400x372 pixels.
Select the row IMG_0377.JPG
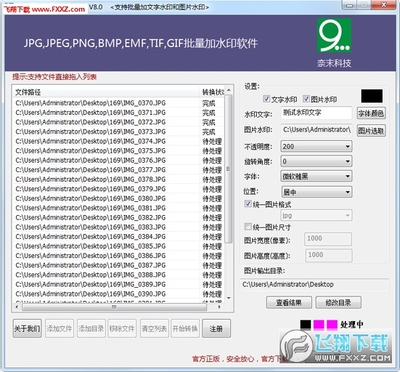coord(119,170)
